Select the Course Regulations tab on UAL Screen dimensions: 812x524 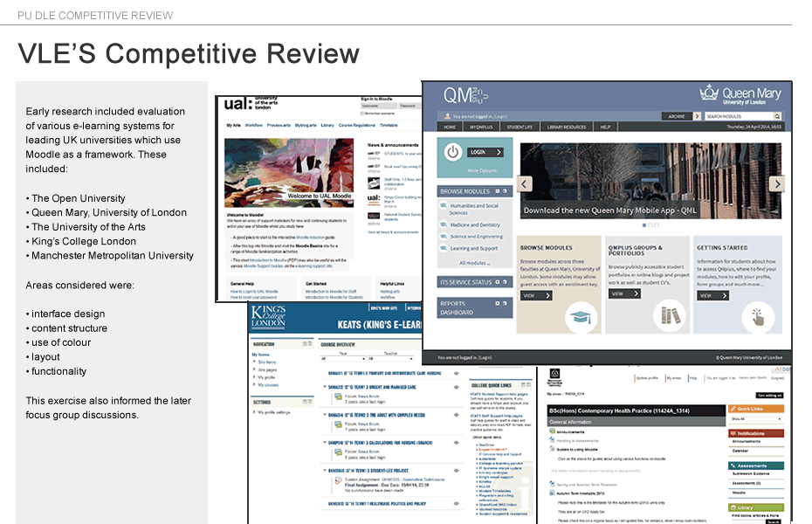click(359, 125)
